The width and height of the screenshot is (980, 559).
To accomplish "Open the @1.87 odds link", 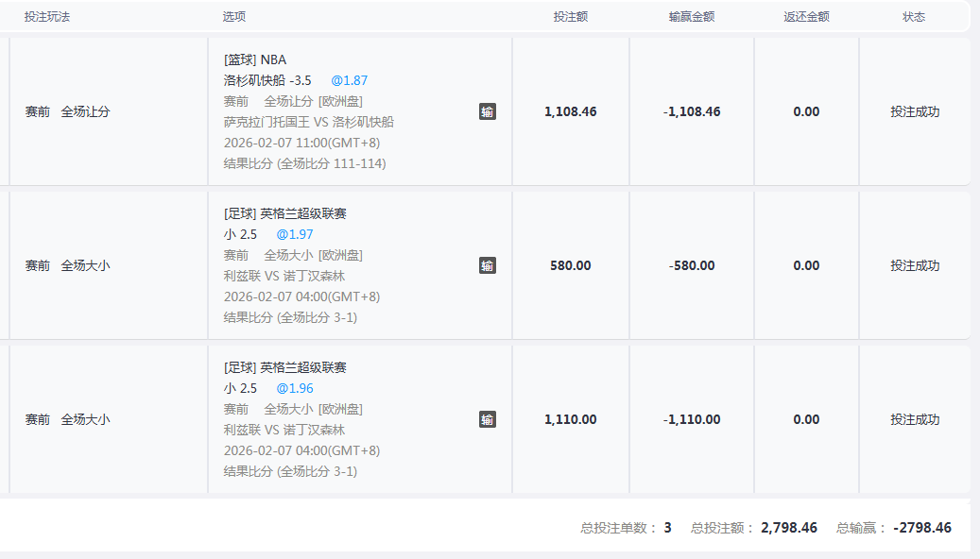I will coord(349,80).
